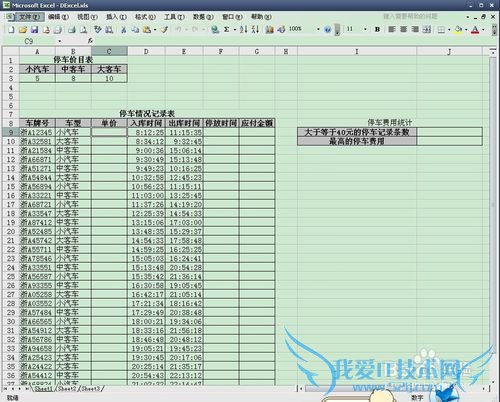500x402 pixels.
Task: Switch to the Sheet2 tab
Action: [67, 389]
